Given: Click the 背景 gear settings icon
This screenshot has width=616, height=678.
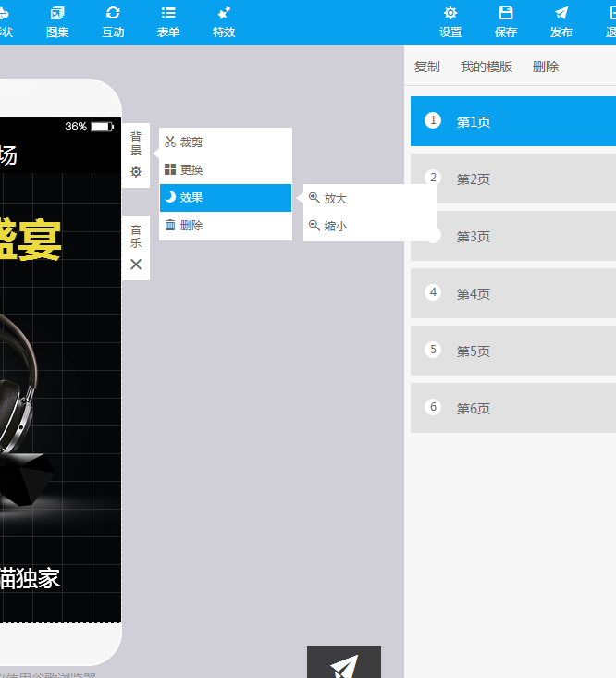Looking at the screenshot, I should point(136,172).
